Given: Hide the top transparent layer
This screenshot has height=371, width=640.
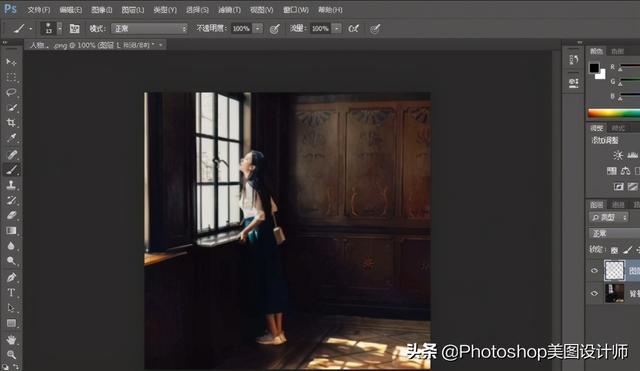Looking at the screenshot, I should 594,271.
